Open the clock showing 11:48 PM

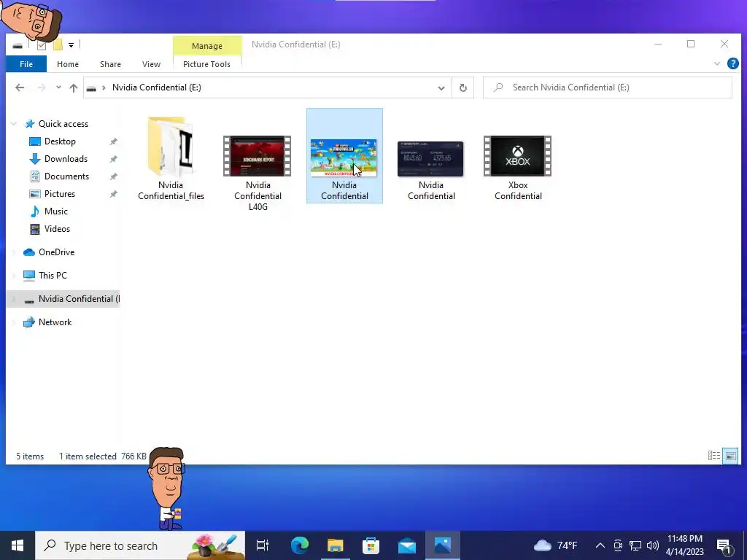pyautogui.click(x=684, y=545)
